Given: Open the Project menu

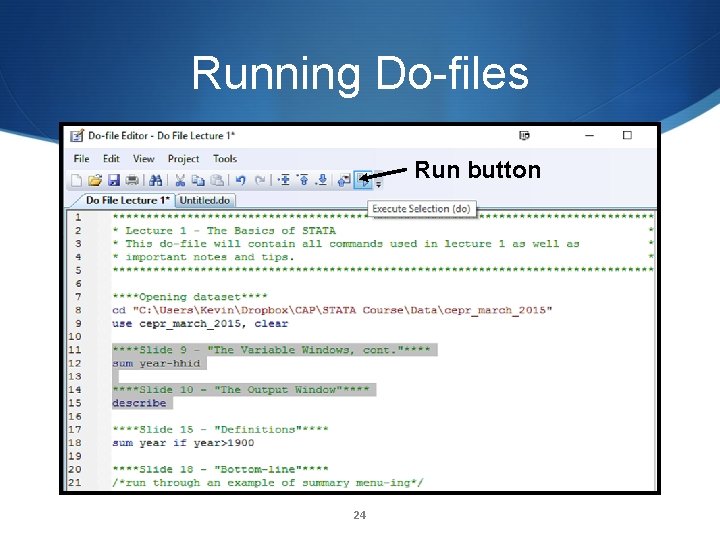Looking at the screenshot, I should pyautogui.click(x=183, y=159).
